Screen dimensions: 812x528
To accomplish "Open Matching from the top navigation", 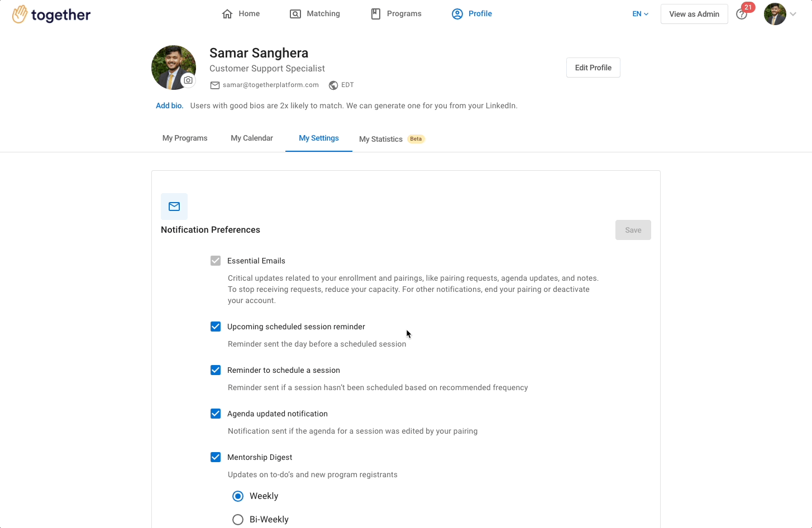I will (x=315, y=14).
